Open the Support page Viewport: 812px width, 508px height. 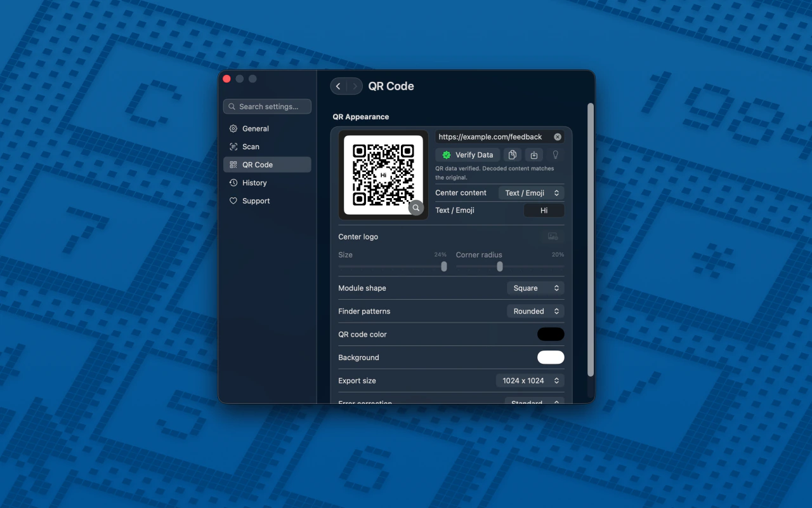[267, 201]
